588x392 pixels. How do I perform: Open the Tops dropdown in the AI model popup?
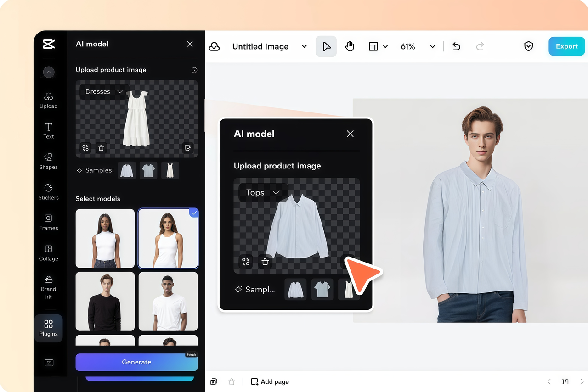point(263,192)
